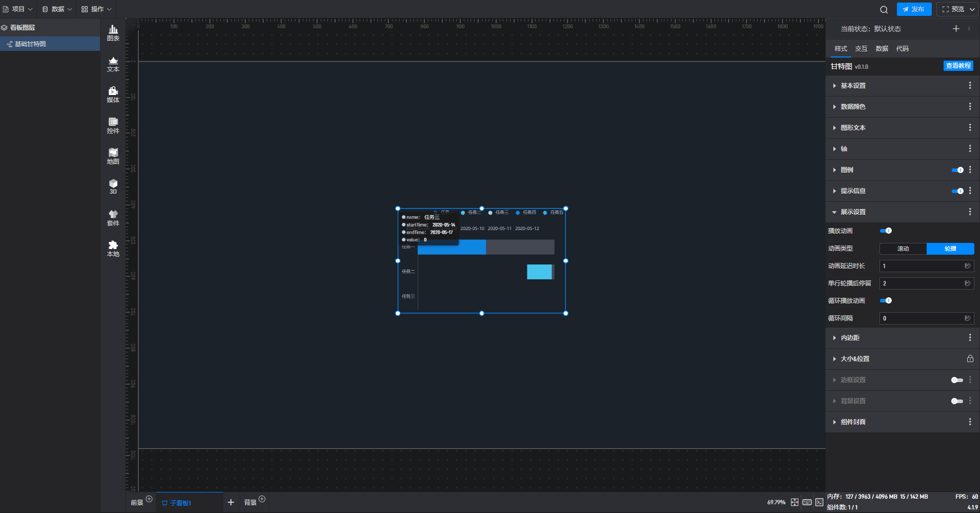980x513 pixels.
Task: Click the lock icon beside 大小&位置
Action: 970,359
